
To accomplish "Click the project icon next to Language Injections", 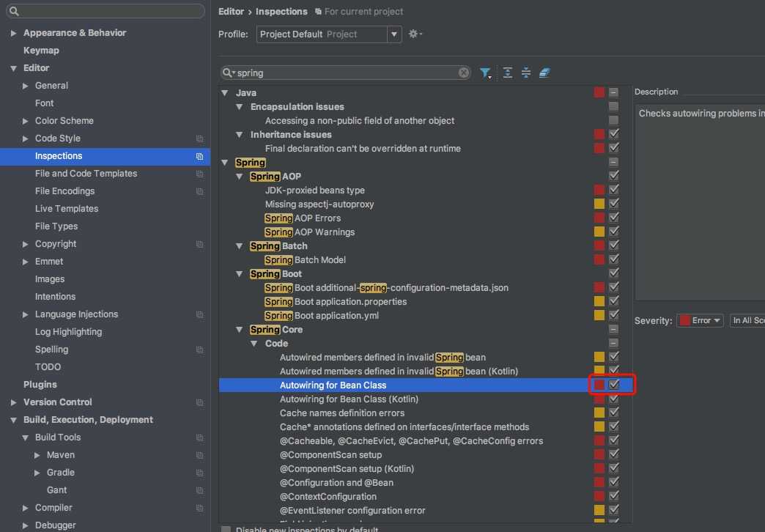I will coord(199,314).
